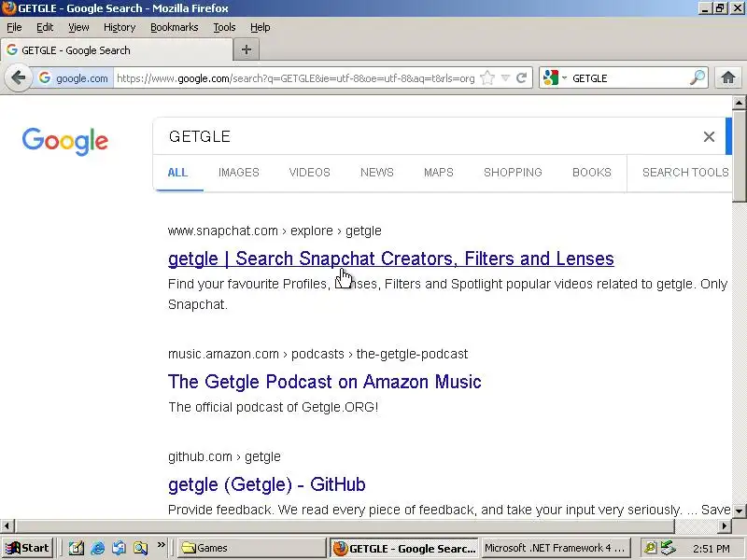747x560 pixels.
Task: Switch to the BOOKS results tab
Action: (x=592, y=173)
